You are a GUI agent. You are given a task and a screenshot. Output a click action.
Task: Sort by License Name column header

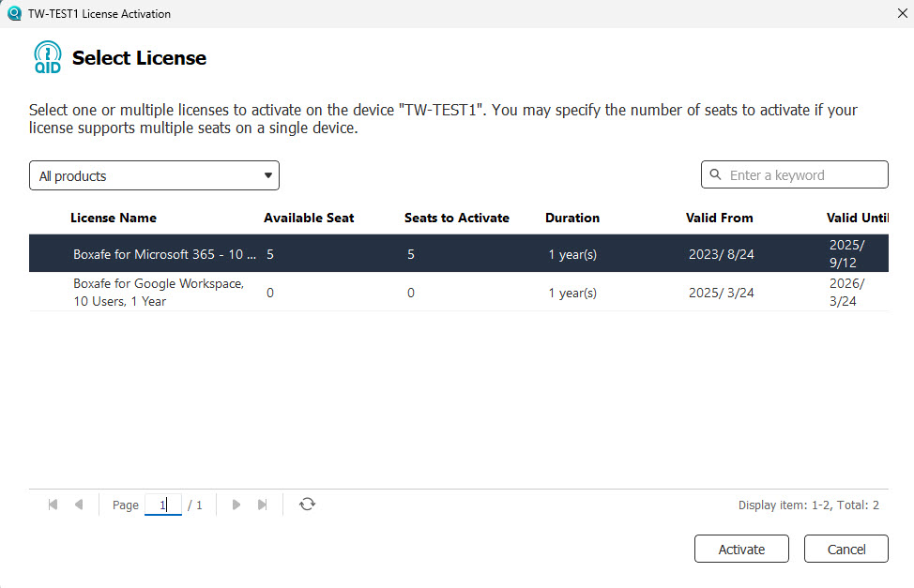pos(114,218)
